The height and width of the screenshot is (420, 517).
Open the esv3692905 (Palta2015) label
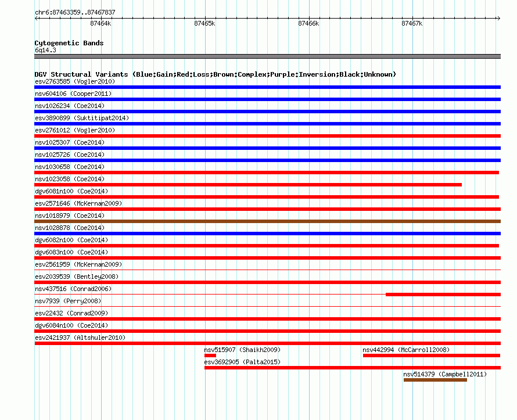click(242, 362)
